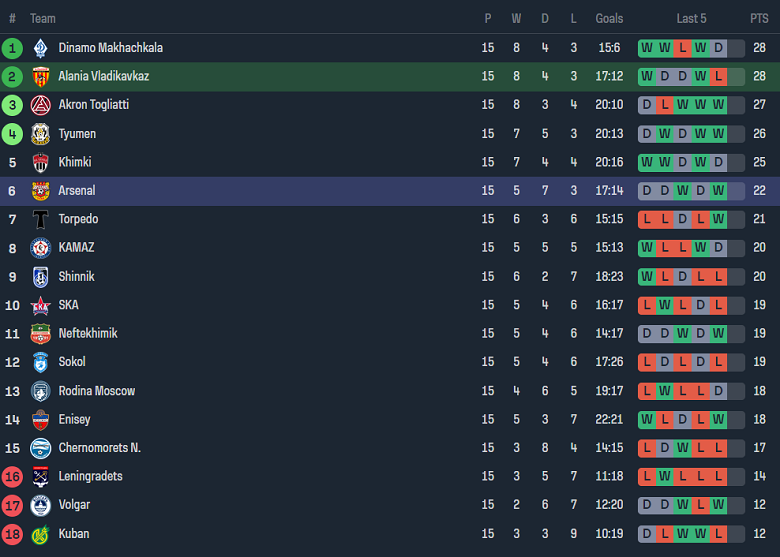
Task: Click the Alania Vladikavkaz club logo
Action: pyautogui.click(x=40, y=76)
